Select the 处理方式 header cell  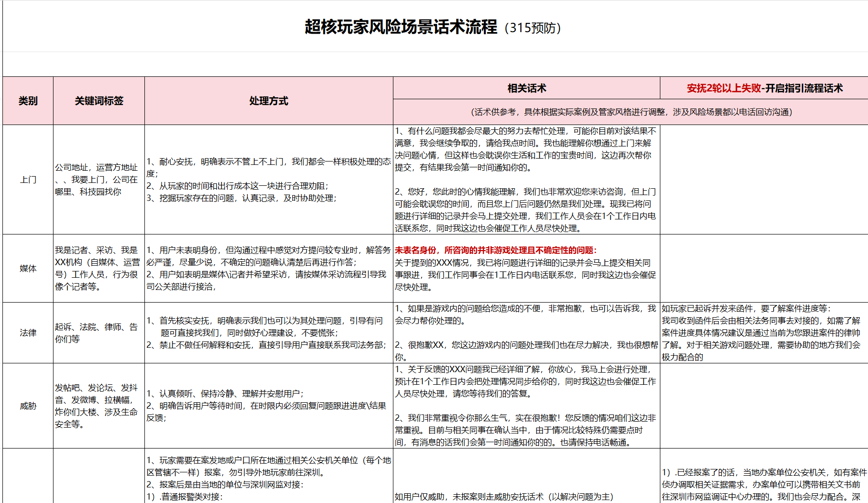pos(268,101)
